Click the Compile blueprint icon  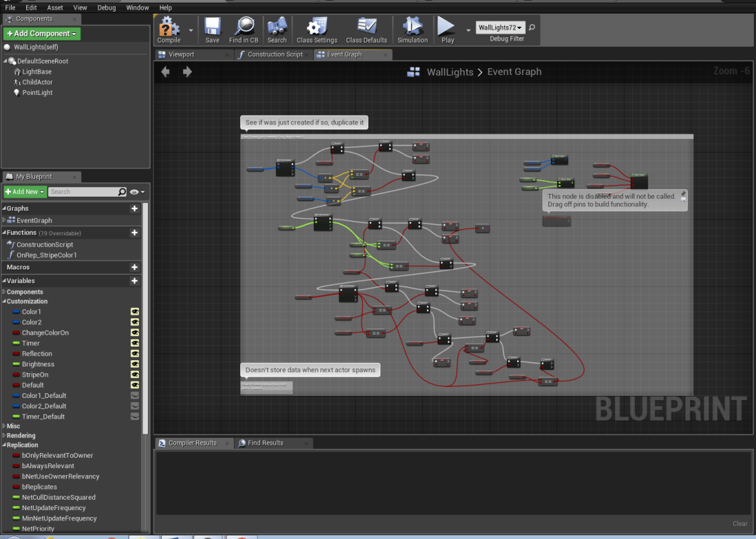tap(169, 28)
